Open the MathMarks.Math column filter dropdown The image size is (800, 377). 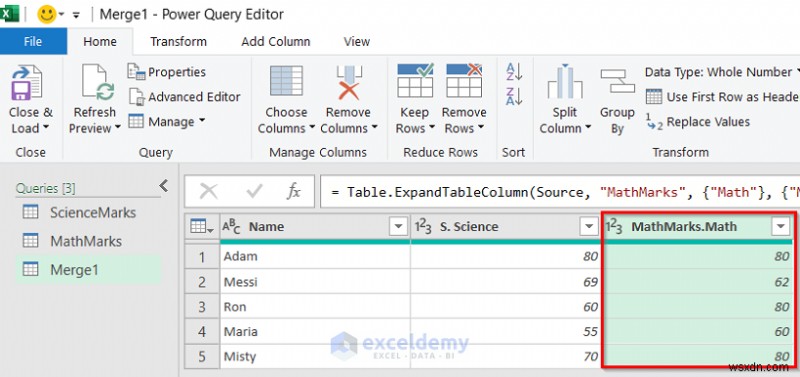pyautogui.click(x=781, y=227)
